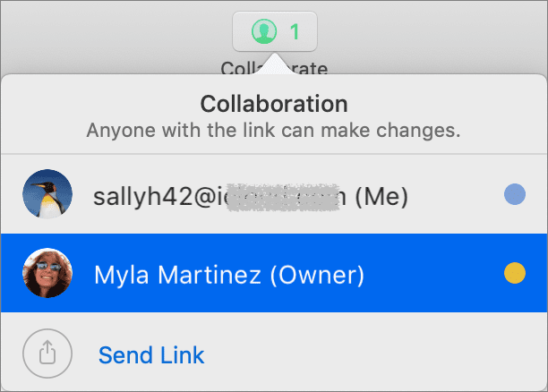Click the (Owner) label next to Myla Martinez
This screenshot has height=392, width=548.
pyautogui.click(x=317, y=275)
